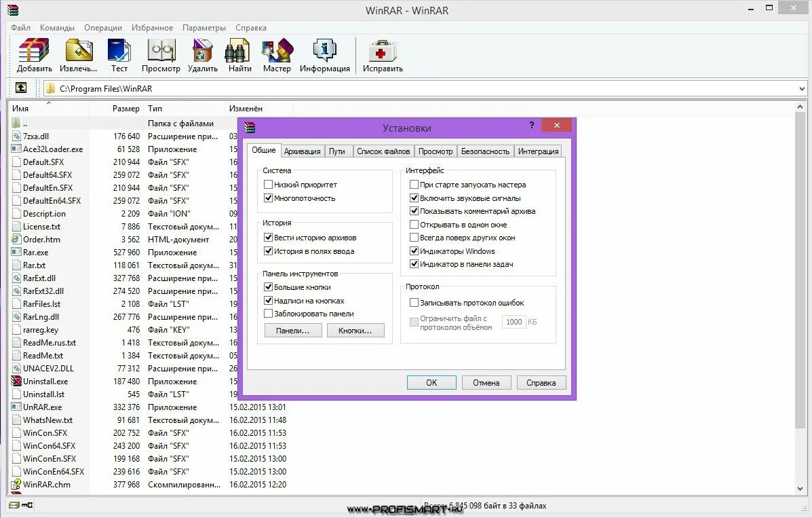
Task: Select the Order.htm file icon
Action: pyautogui.click(x=16, y=240)
